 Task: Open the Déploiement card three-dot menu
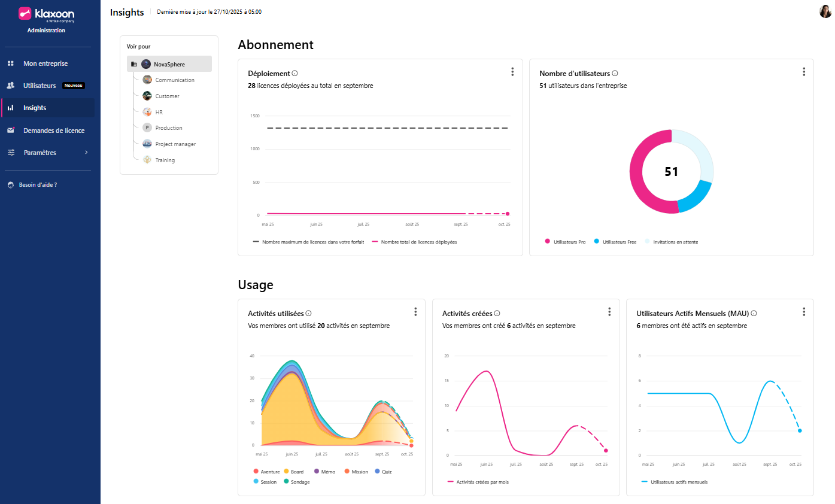[x=512, y=72]
